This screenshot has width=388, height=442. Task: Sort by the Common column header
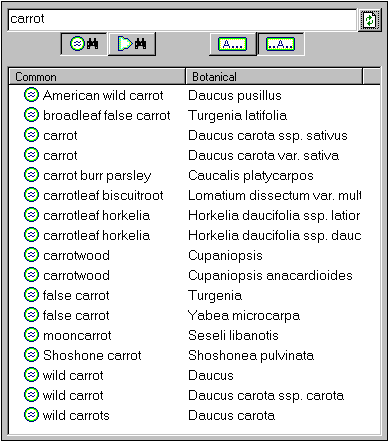click(97, 77)
